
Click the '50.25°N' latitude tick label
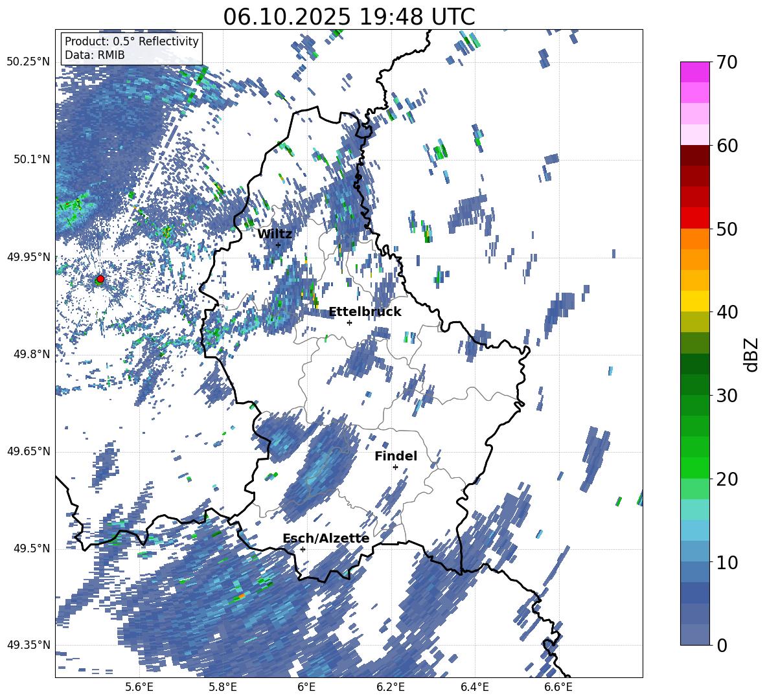[x=29, y=62]
